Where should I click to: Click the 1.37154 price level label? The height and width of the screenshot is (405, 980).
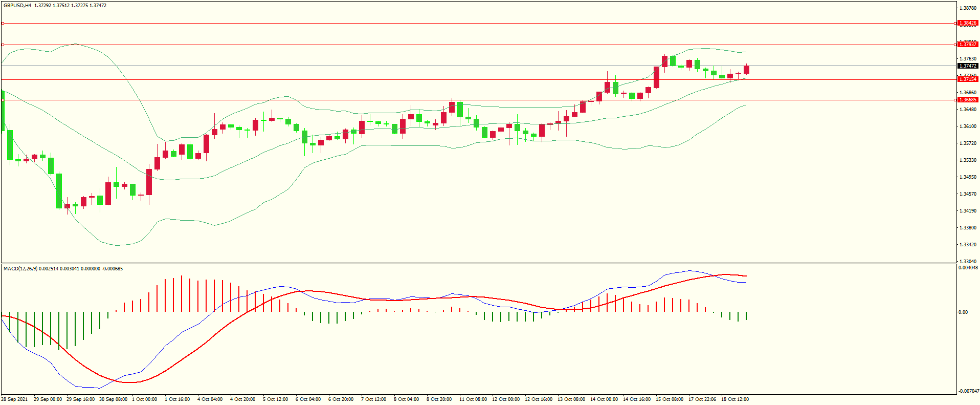coord(967,79)
